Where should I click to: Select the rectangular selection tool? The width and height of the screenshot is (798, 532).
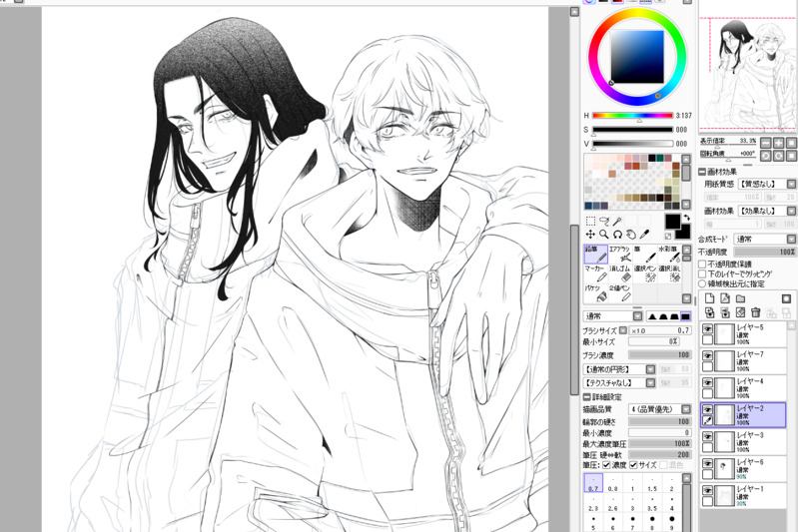pyautogui.click(x=590, y=221)
